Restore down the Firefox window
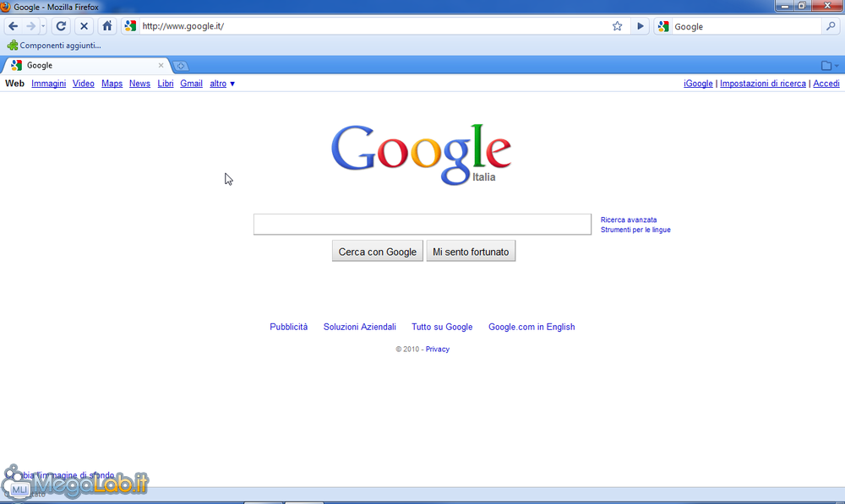The height and width of the screenshot is (504, 845). pos(801,6)
